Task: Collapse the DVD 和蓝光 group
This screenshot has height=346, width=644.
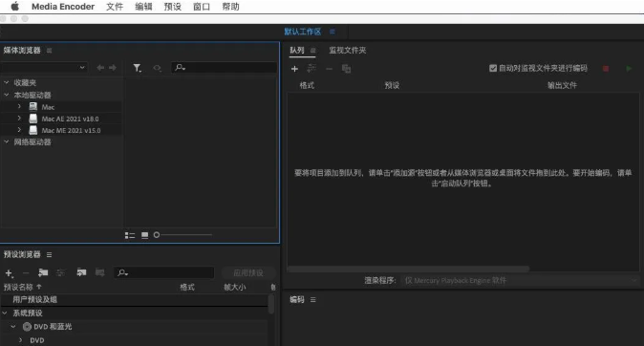Action: (13, 327)
